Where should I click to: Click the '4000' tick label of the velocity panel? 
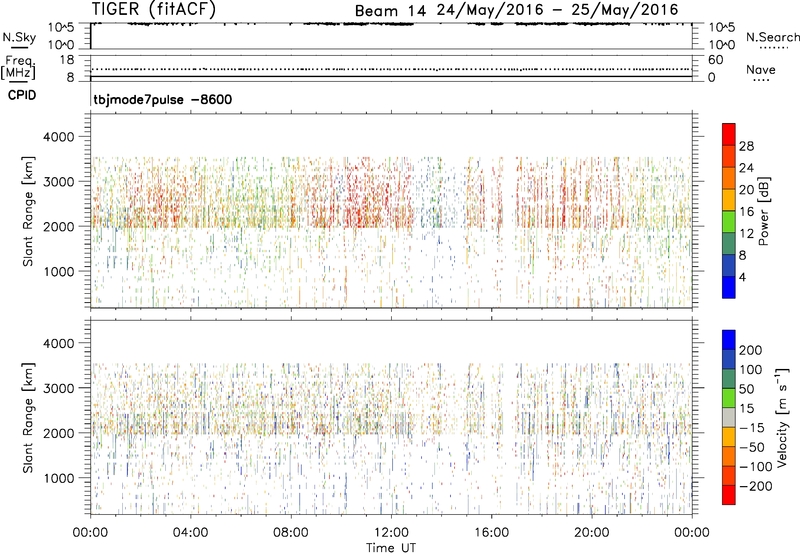59,343
